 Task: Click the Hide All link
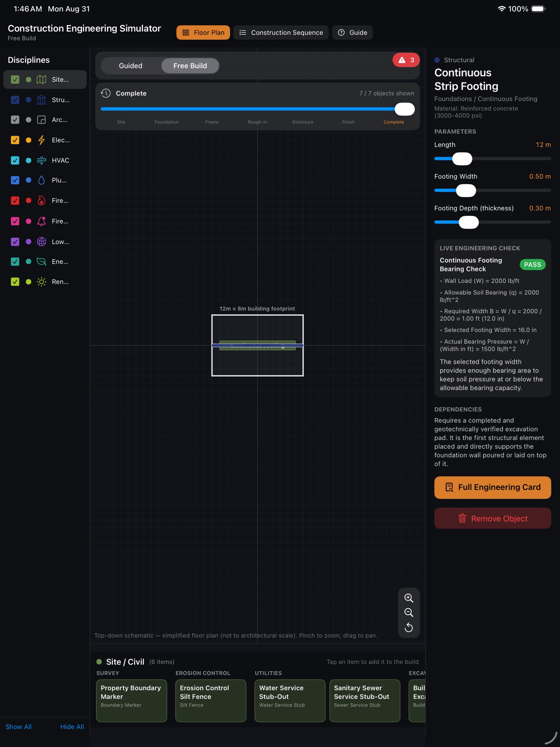(x=72, y=727)
